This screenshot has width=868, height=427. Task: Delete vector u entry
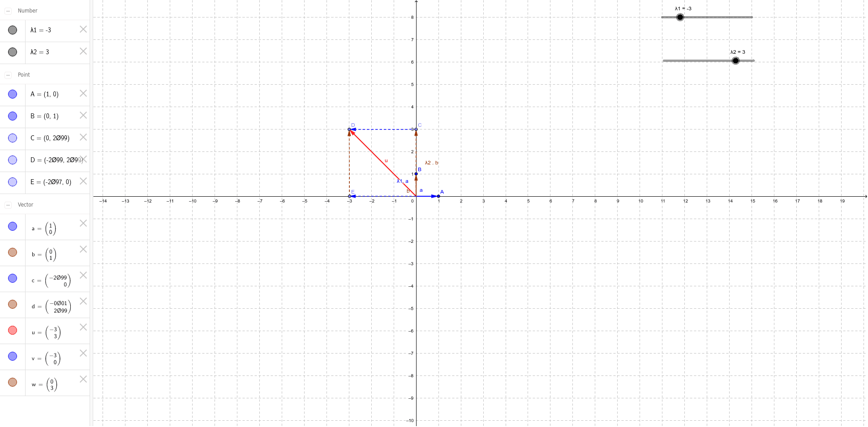point(83,327)
